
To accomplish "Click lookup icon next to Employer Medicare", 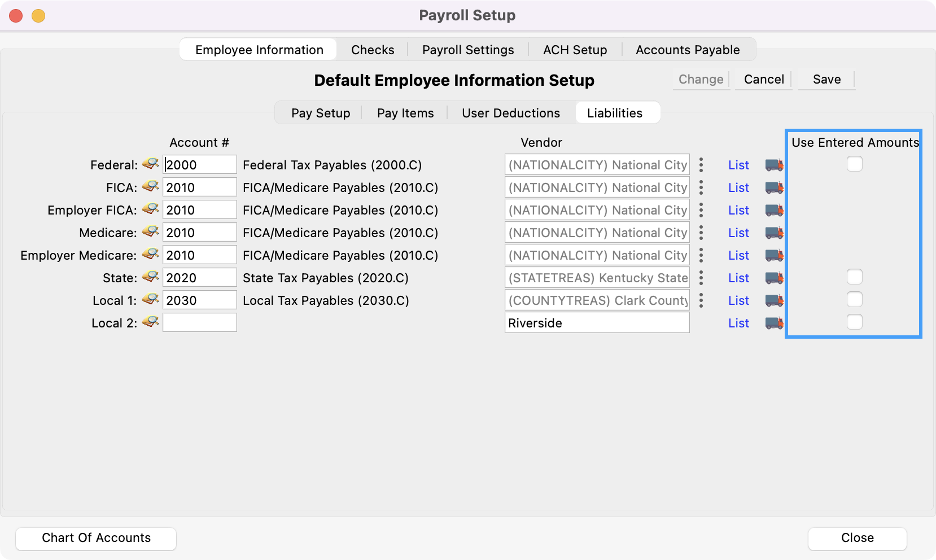I will coord(150,255).
